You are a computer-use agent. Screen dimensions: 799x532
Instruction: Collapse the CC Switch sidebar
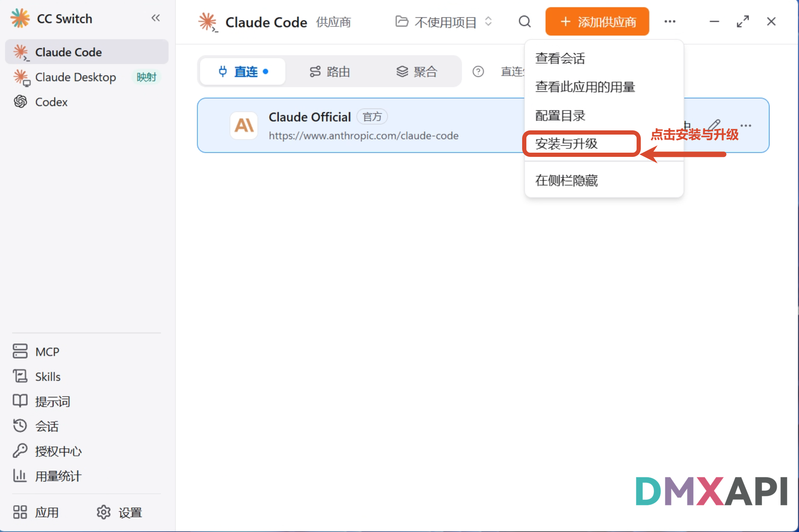156,18
